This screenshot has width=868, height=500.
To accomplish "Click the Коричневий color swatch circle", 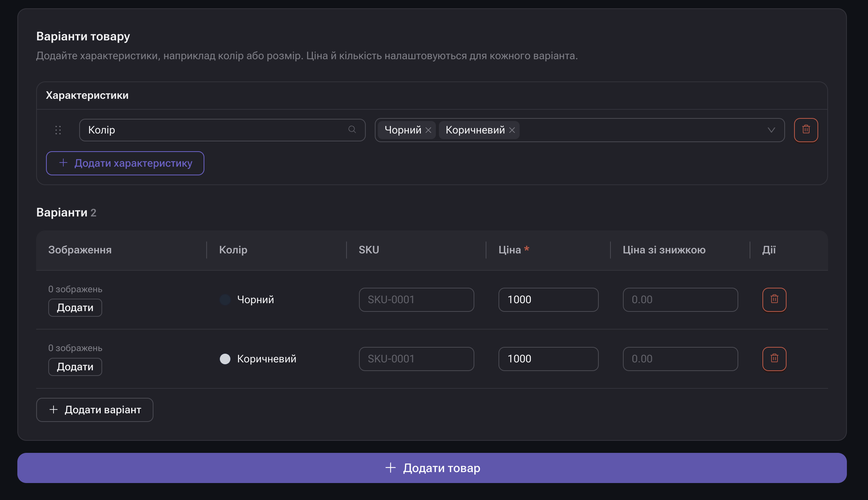I will pyautogui.click(x=225, y=359).
